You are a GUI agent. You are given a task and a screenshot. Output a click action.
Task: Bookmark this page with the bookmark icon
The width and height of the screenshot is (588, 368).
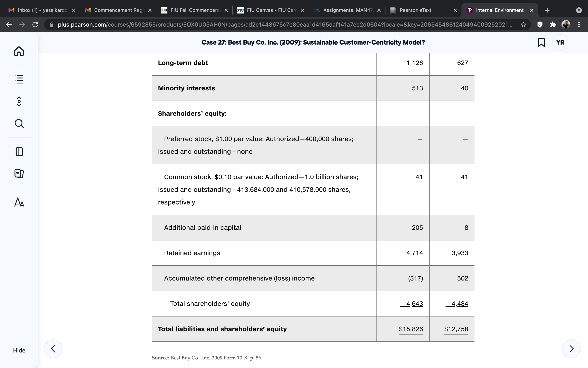coord(541,42)
